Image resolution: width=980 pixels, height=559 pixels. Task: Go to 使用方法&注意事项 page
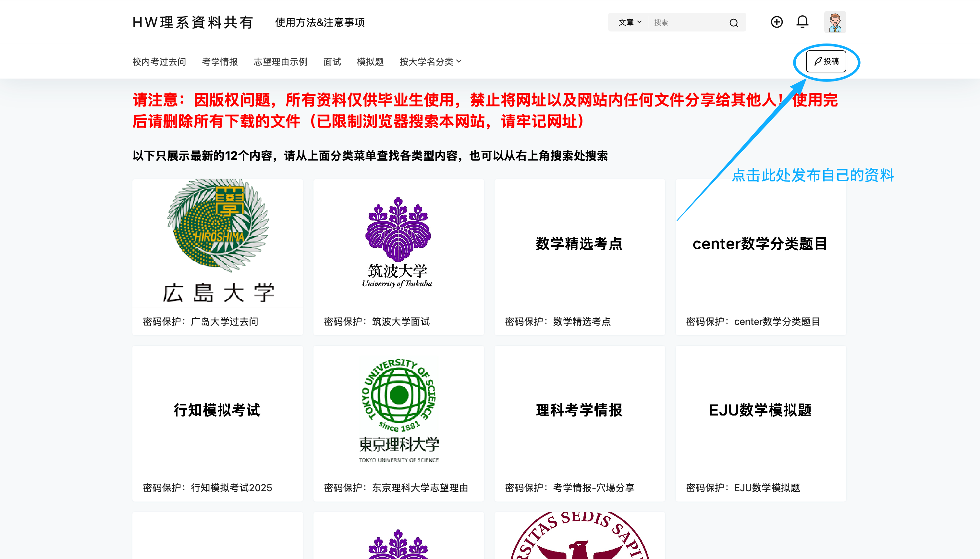pyautogui.click(x=320, y=22)
